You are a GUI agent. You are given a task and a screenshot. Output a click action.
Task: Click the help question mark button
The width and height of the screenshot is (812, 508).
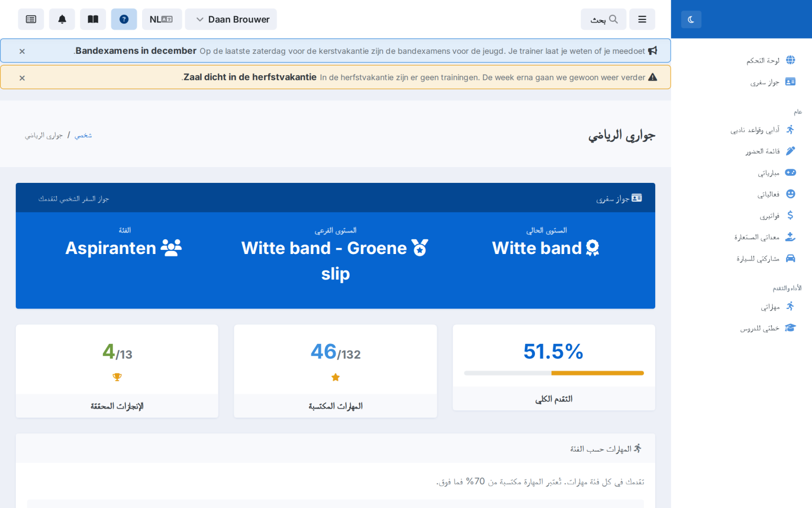[124, 19]
